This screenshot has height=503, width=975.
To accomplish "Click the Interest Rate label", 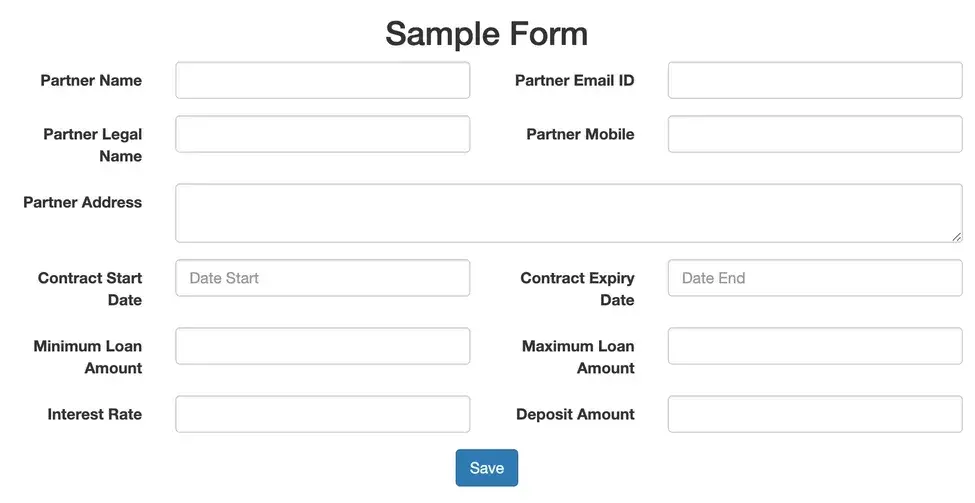I will click(x=94, y=414).
